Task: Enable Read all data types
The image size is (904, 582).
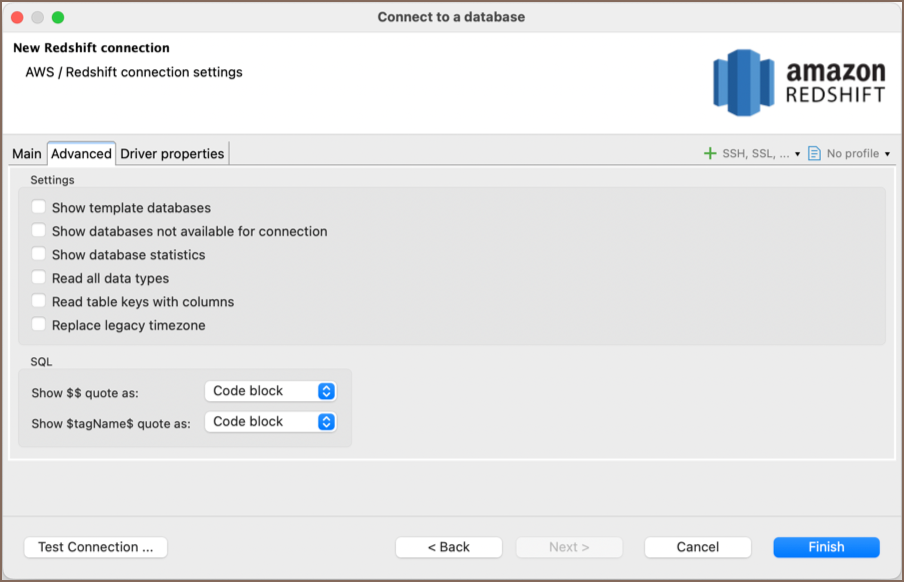Action: point(39,278)
